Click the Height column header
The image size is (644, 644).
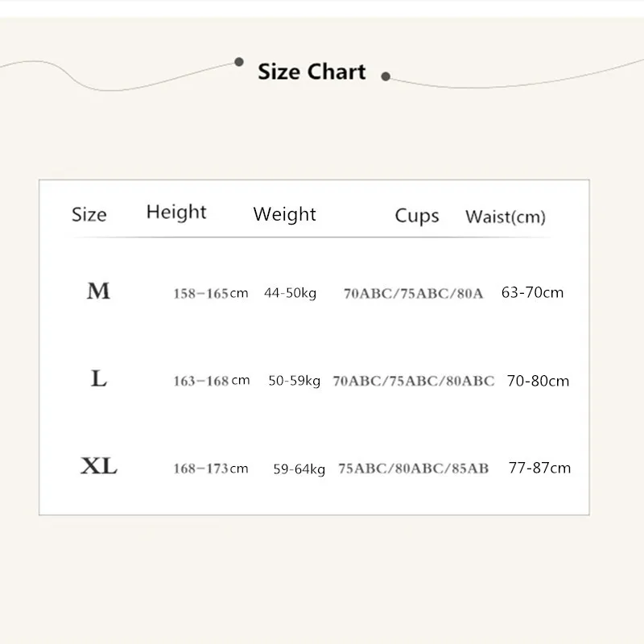(176, 213)
